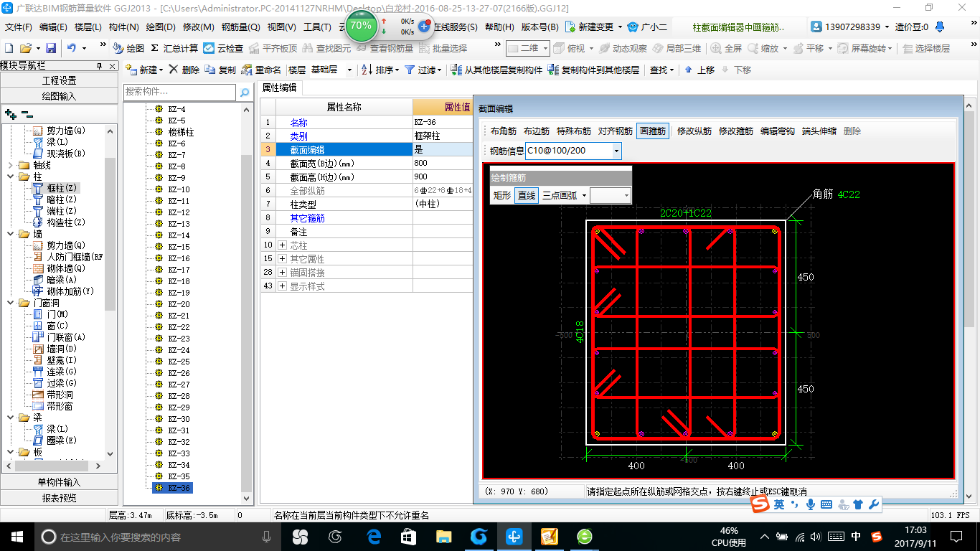Click 复制 copy component icon
Screen dimensions: 980x551
tap(220, 70)
